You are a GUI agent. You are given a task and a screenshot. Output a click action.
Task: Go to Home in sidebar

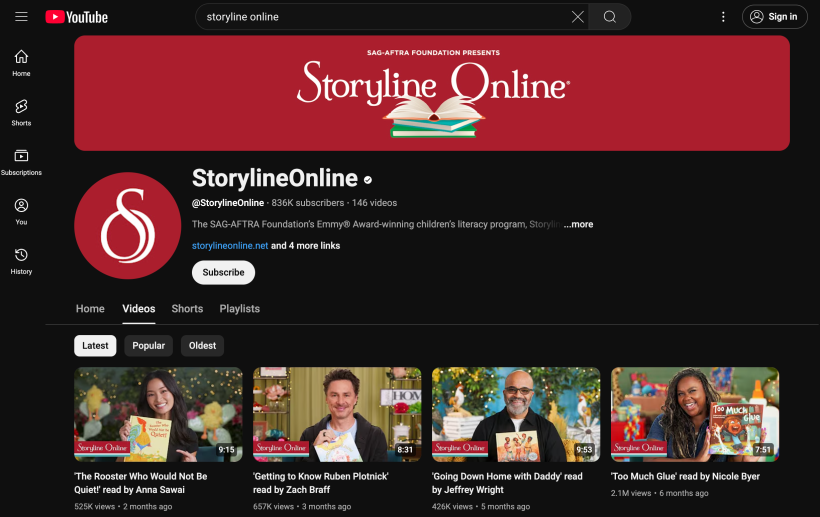pos(21,63)
